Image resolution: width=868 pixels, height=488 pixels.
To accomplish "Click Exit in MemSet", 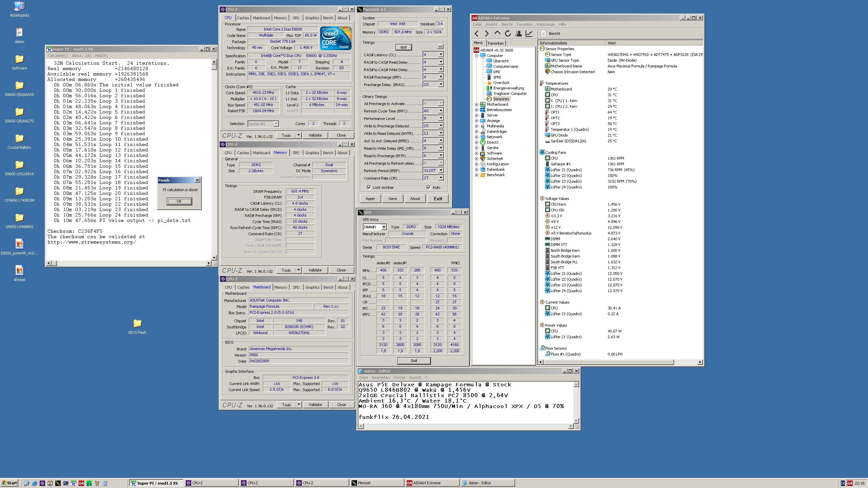I will coord(438,199).
